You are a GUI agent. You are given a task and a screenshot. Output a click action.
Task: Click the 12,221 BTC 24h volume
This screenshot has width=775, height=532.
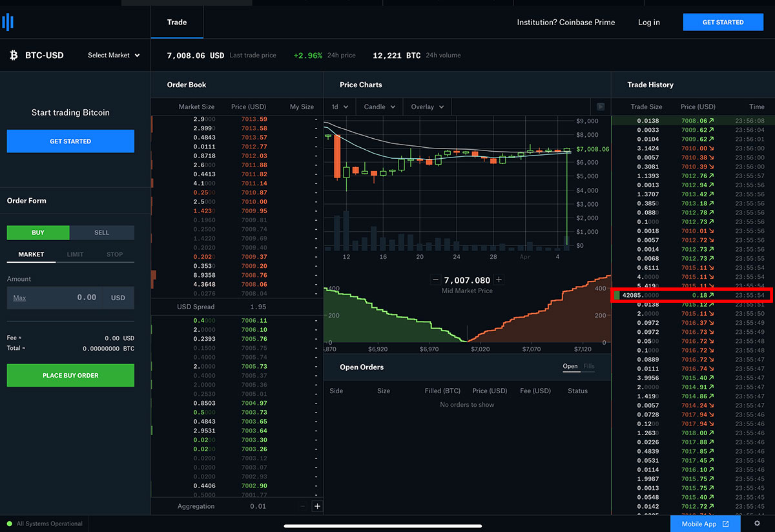tap(397, 56)
